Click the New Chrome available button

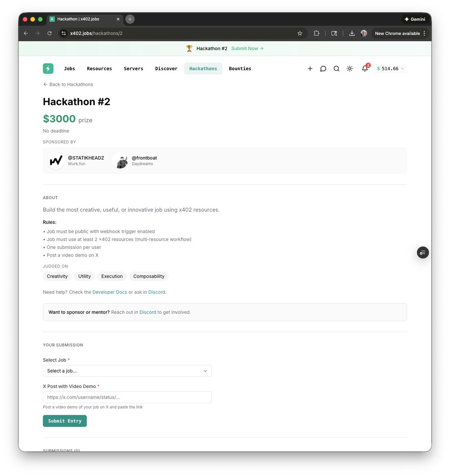coord(397,33)
